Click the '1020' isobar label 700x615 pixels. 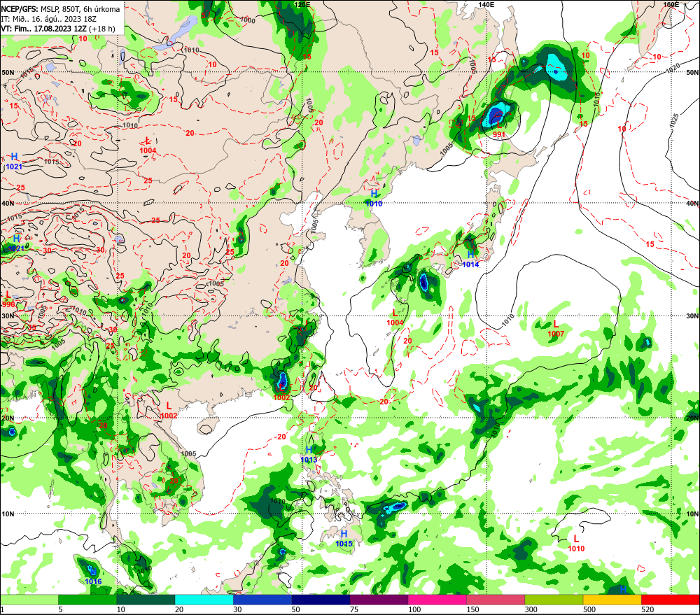tap(673, 69)
